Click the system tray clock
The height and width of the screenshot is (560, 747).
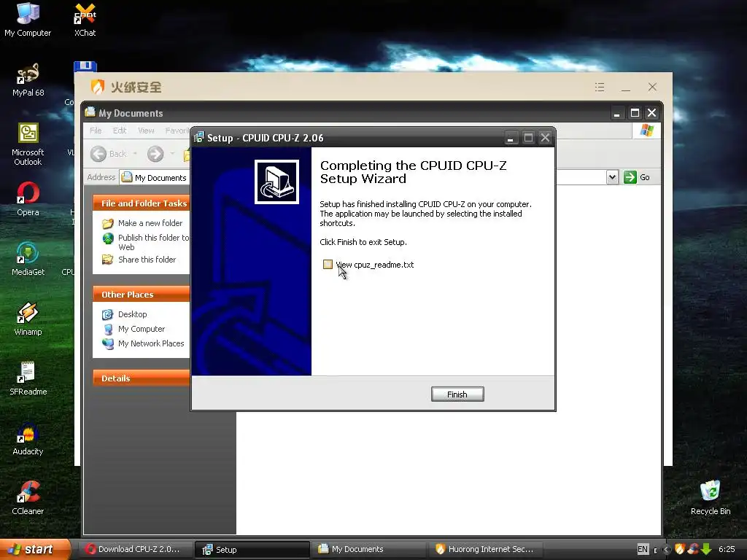click(x=727, y=549)
